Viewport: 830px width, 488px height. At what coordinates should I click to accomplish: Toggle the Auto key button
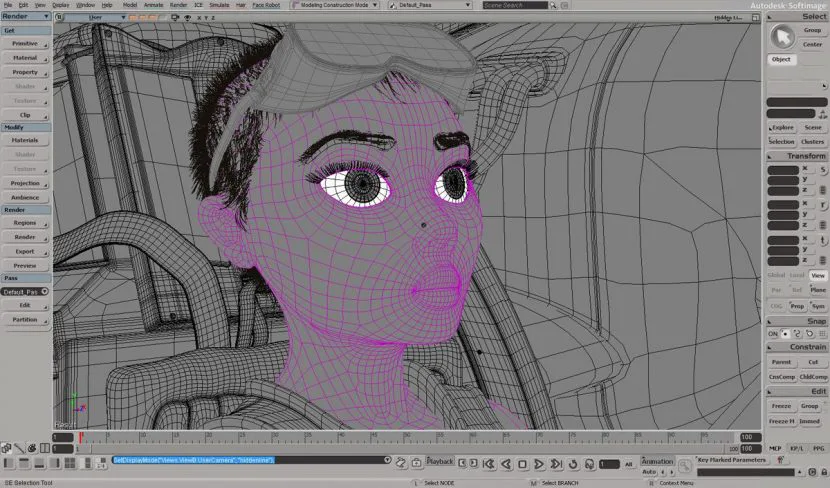click(648, 472)
